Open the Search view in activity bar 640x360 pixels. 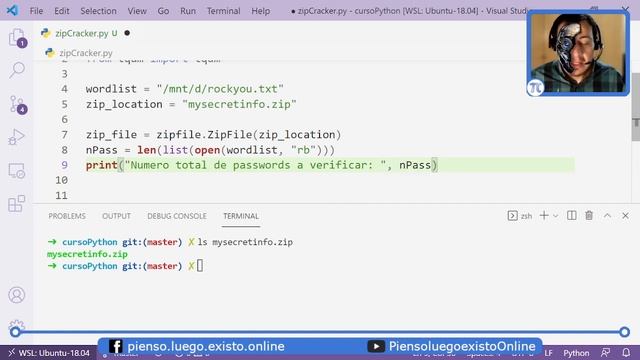tap(17, 70)
